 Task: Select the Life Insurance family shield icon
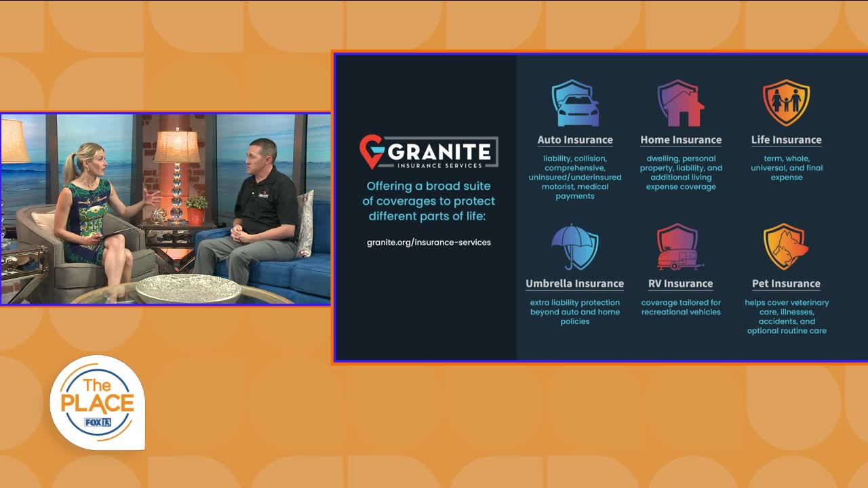tap(786, 103)
